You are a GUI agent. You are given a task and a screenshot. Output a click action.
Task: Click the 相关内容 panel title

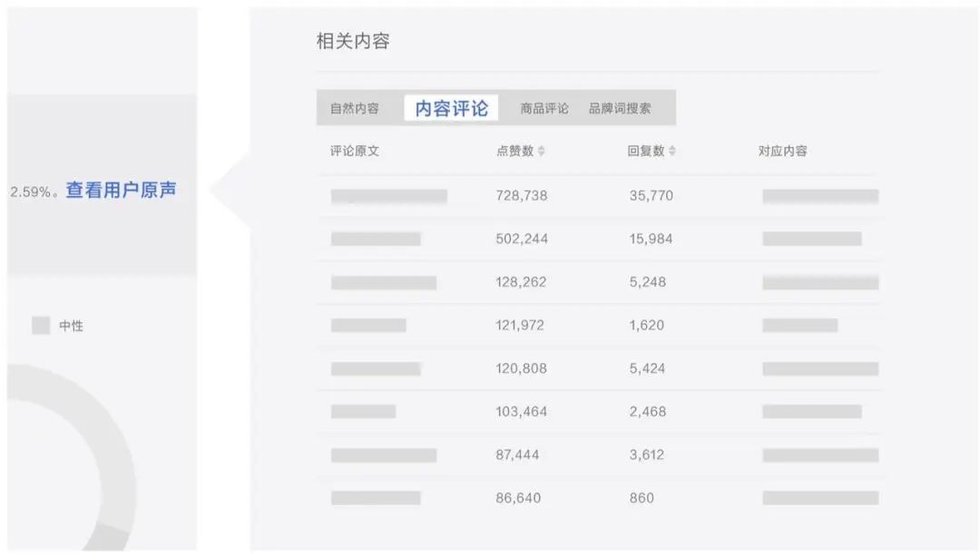click(353, 42)
